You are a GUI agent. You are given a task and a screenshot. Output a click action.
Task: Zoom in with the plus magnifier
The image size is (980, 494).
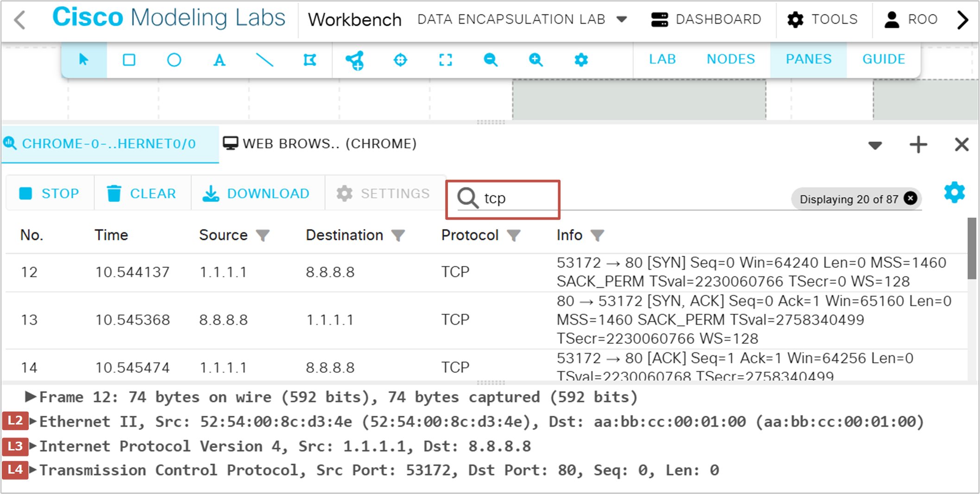coord(536,60)
